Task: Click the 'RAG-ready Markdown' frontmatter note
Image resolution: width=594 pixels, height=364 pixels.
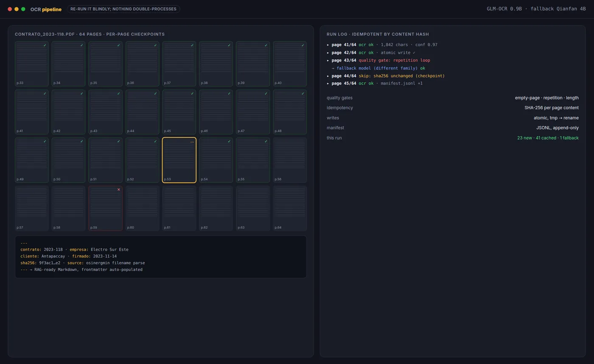Action: [x=81, y=270]
